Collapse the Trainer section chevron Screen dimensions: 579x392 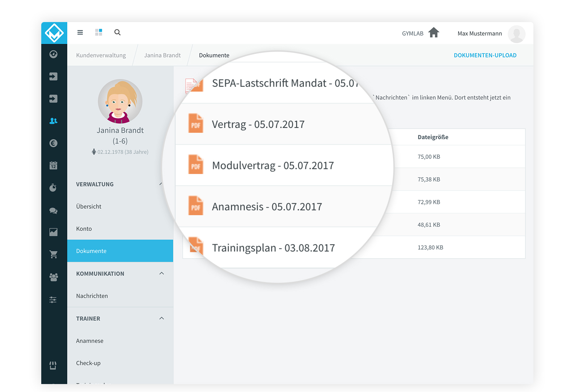162,318
